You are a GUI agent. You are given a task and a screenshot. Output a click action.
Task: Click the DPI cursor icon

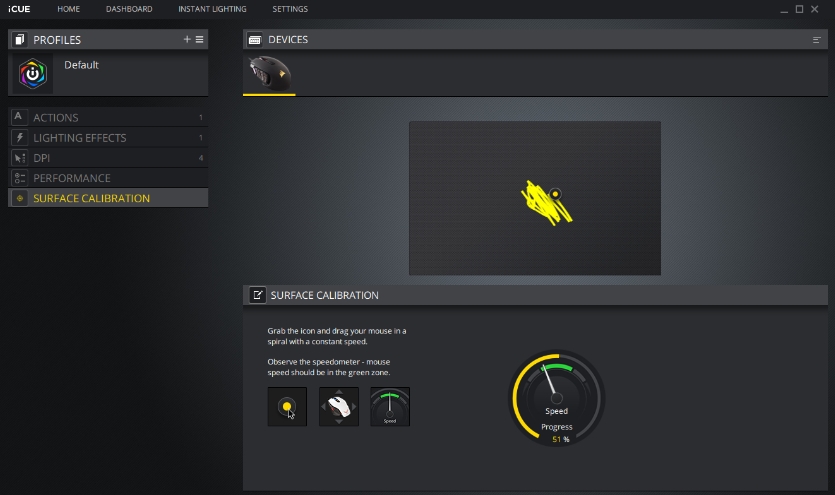click(19, 158)
